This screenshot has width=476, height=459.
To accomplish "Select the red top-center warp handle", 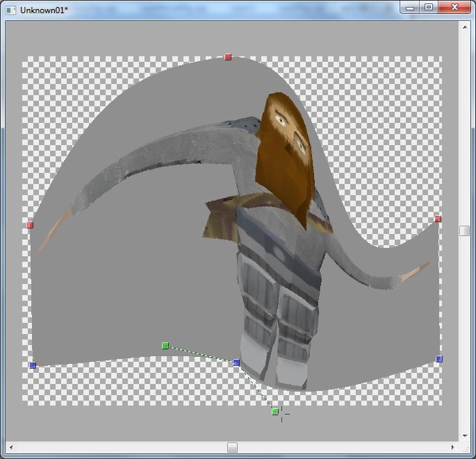I will pyautogui.click(x=228, y=57).
